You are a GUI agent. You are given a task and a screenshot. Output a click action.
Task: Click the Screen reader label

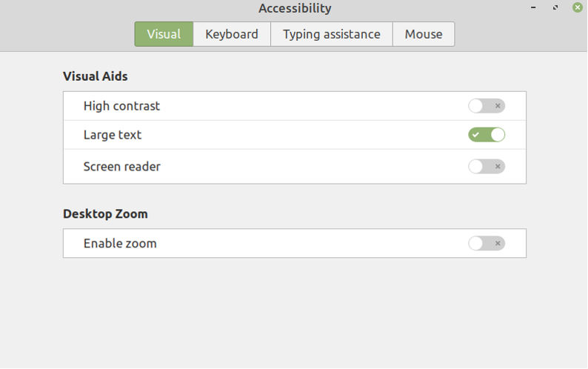pos(121,166)
